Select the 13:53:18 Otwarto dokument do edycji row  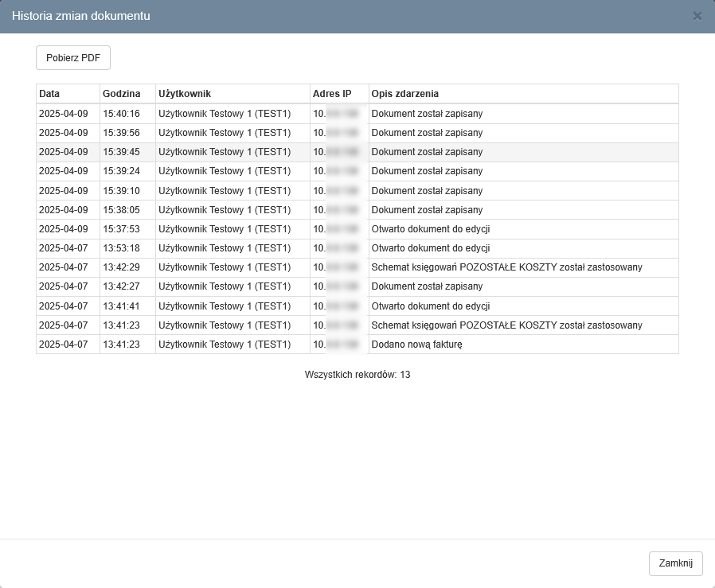pos(430,248)
